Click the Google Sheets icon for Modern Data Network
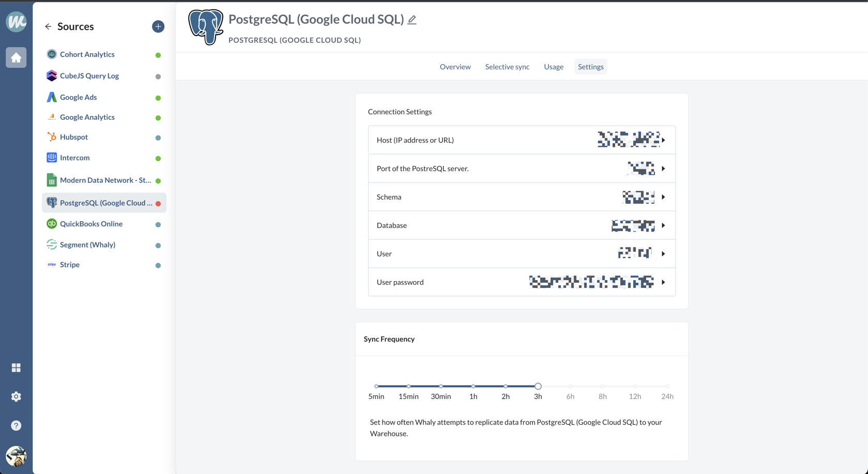 click(52, 180)
